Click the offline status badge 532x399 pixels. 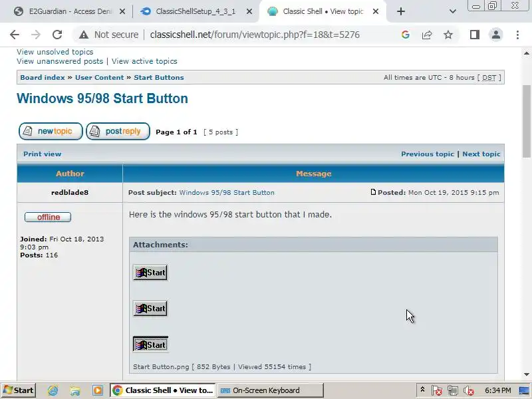click(x=48, y=217)
